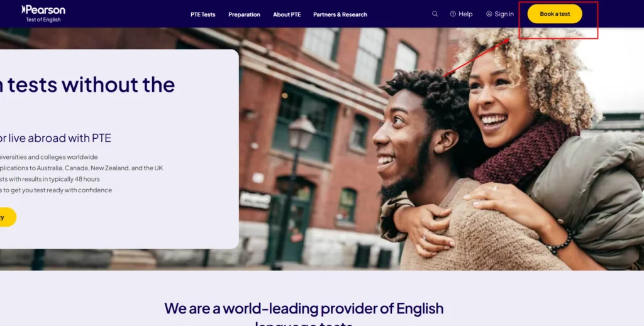Open the PTE Tests menu
This screenshot has height=326, width=644.
pos(203,14)
